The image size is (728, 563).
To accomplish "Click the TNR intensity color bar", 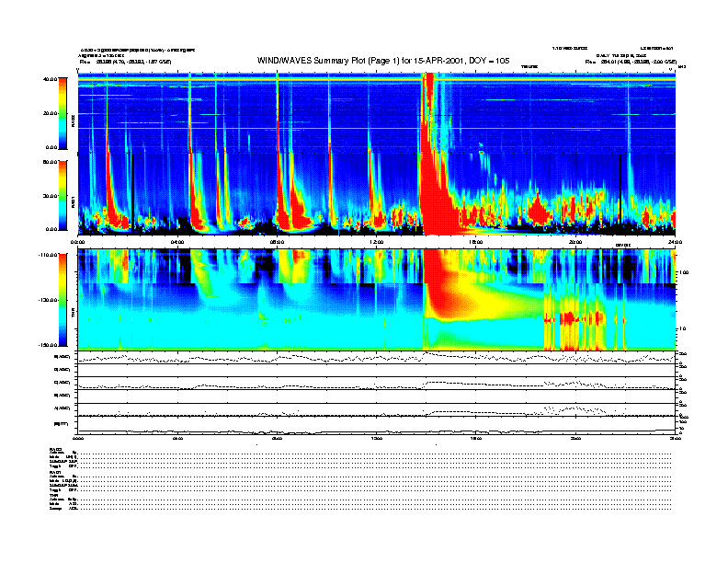I will point(63,300).
